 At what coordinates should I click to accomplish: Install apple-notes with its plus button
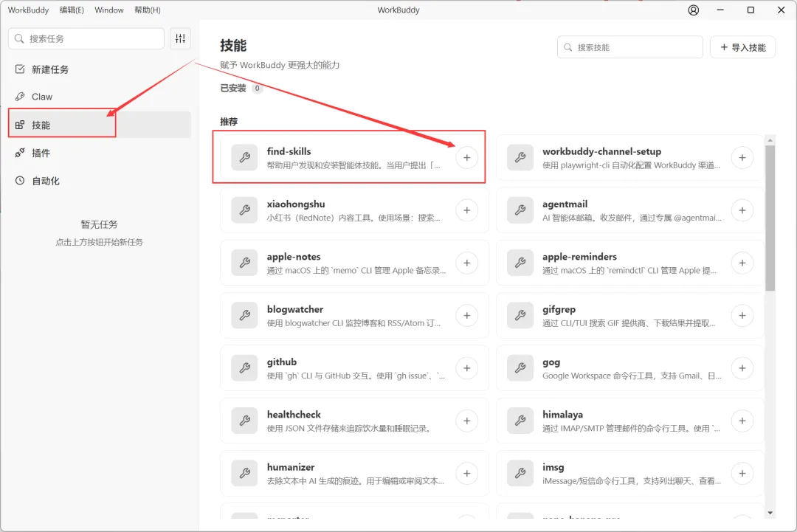(x=466, y=263)
